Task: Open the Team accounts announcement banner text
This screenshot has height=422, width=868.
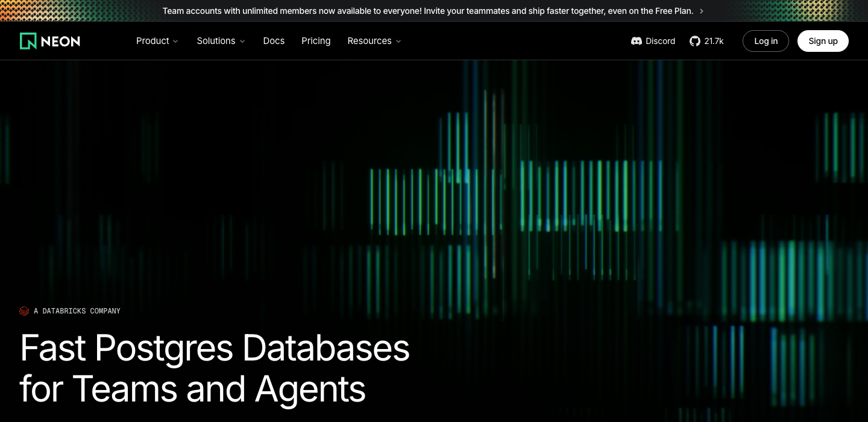Action: [428, 11]
